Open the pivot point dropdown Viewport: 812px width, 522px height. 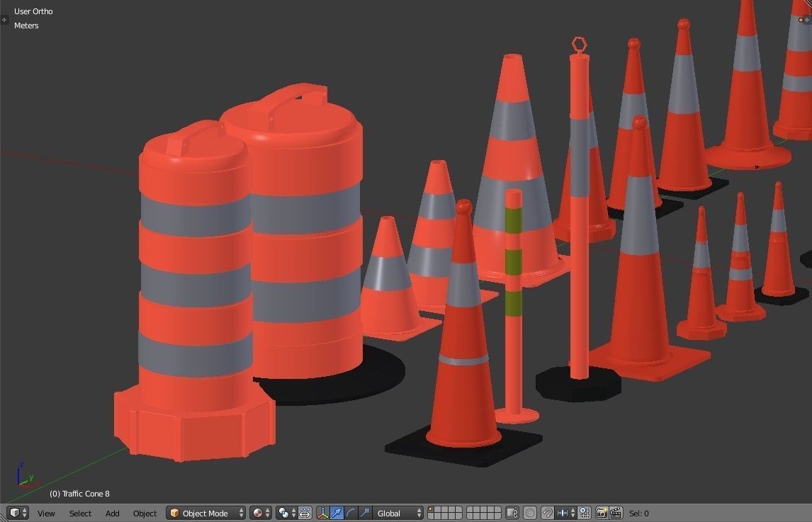point(285,513)
